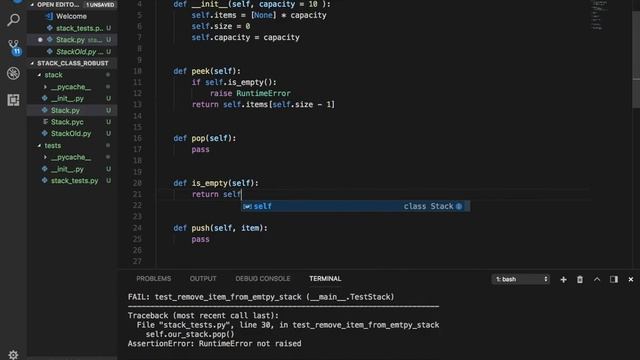Open the Debug view icon

pos(13,73)
